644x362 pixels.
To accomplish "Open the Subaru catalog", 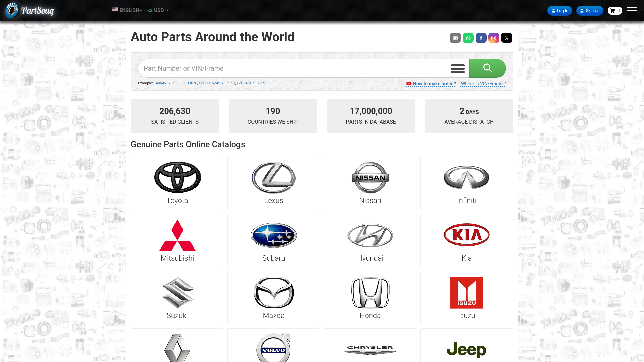I will 274,241.
